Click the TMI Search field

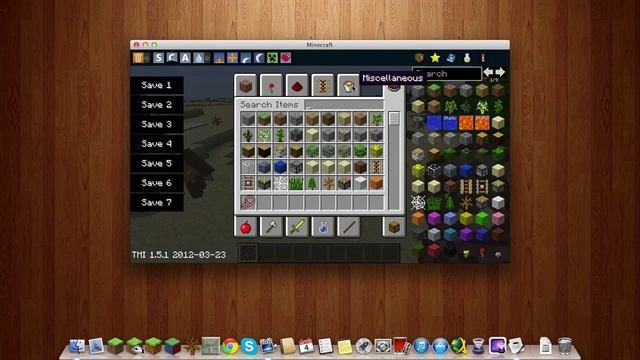tap(447, 74)
